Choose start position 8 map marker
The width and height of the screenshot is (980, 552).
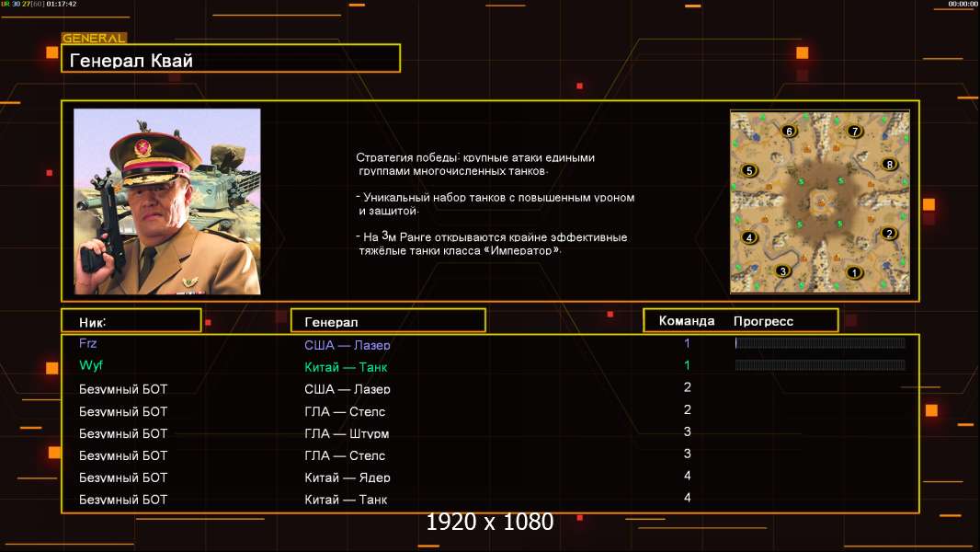point(888,165)
